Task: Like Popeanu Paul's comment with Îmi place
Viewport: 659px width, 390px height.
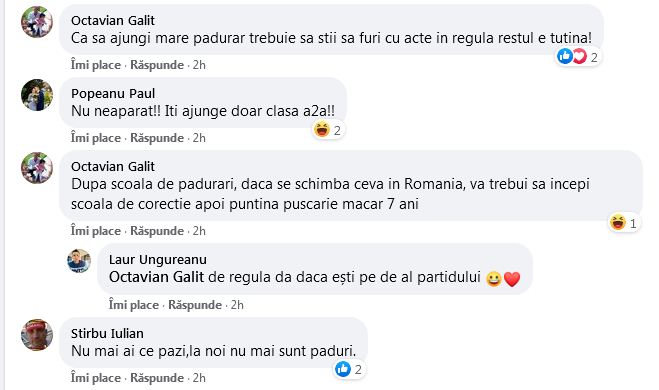Action: pyautogui.click(x=96, y=138)
